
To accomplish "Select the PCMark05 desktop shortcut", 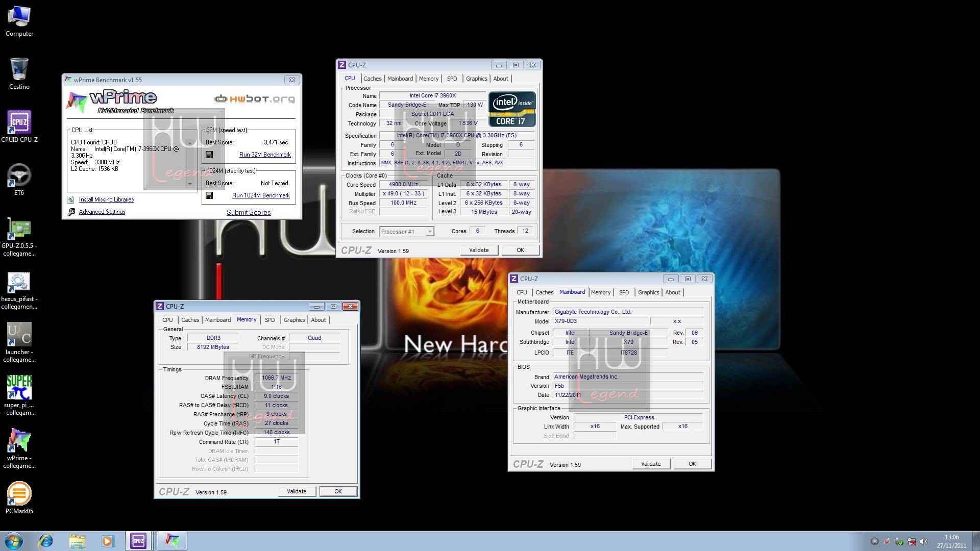I will (x=19, y=498).
